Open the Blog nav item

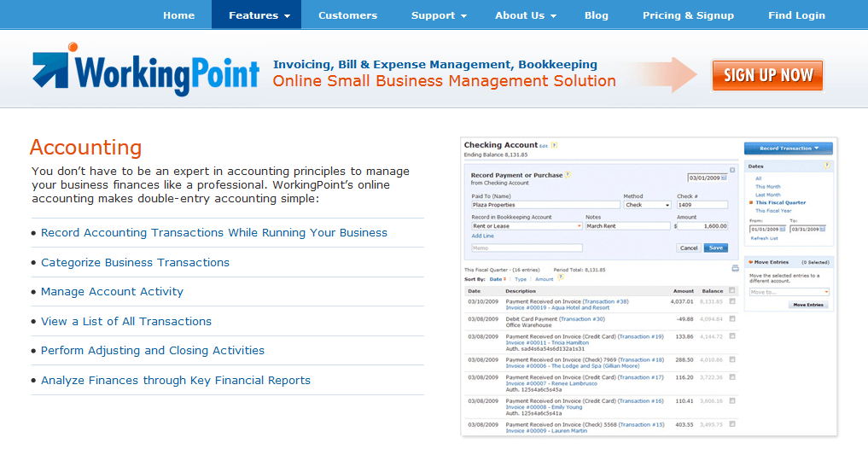597,15
